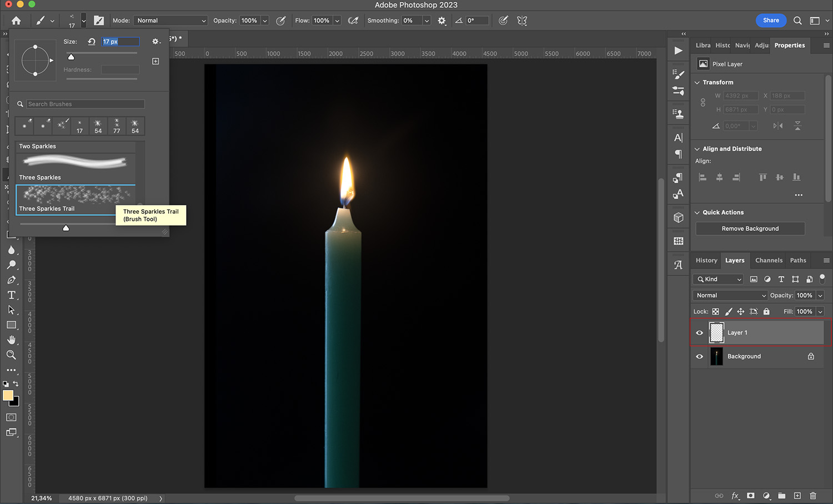Add layer style with fx icon
The height and width of the screenshot is (504, 833).
tap(735, 495)
